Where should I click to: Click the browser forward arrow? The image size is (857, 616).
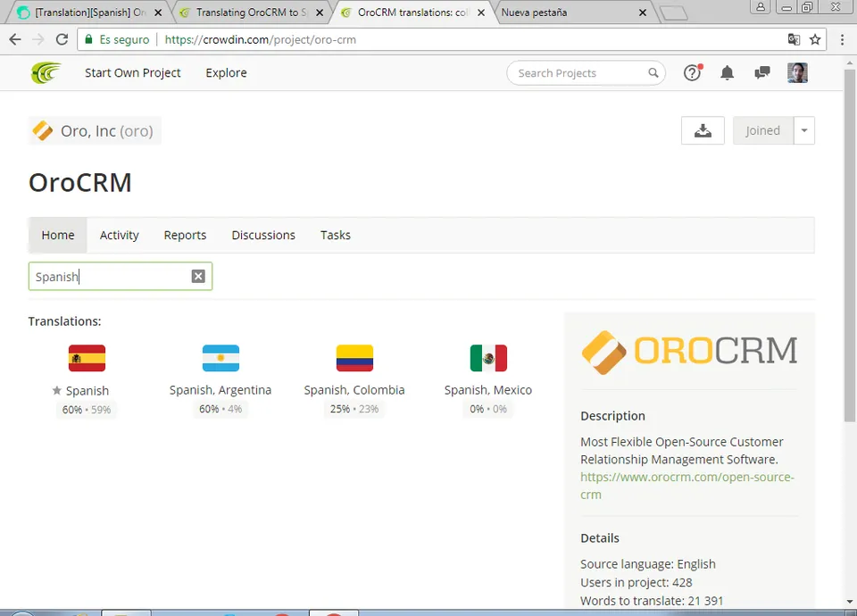pyautogui.click(x=38, y=39)
